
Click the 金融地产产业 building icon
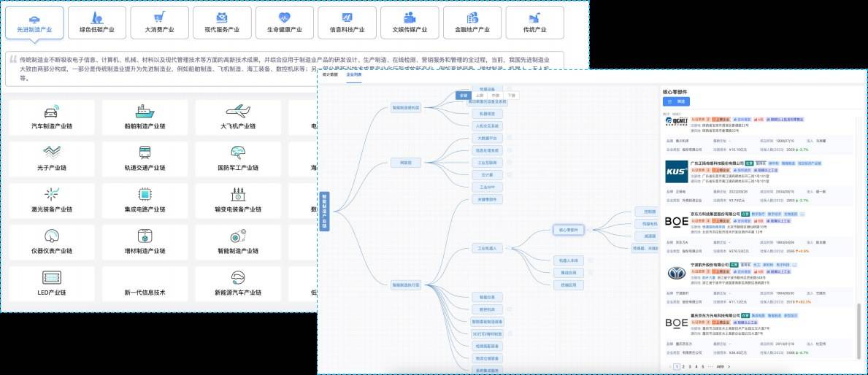(472, 18)
